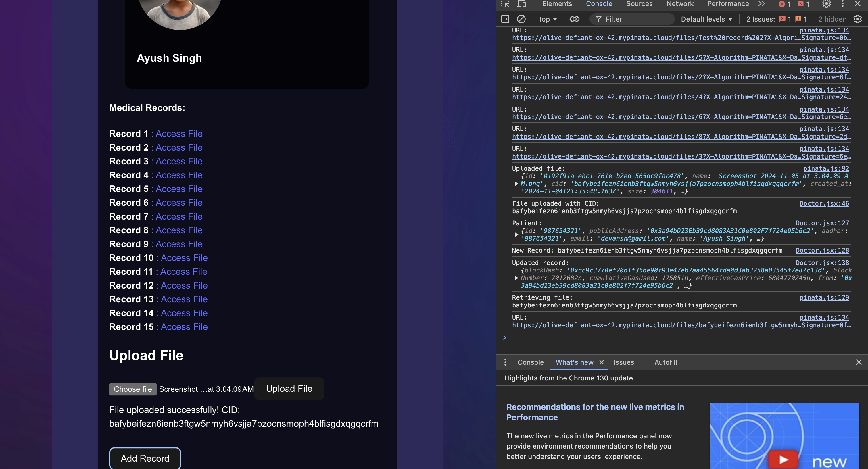Open the drawer three-dot menu beside Console
868x469 pixels.
click(x=505, y=362)
